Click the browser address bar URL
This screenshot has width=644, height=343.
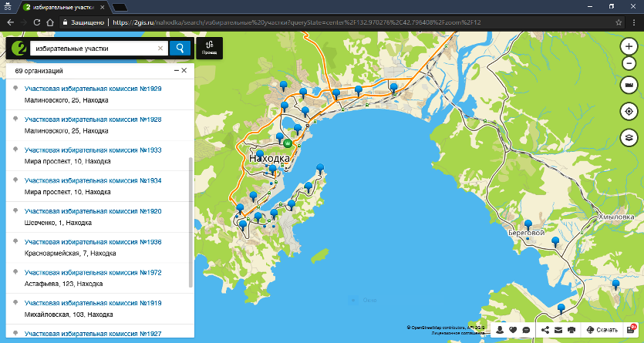pyautogui.click(x=296, y=22)
